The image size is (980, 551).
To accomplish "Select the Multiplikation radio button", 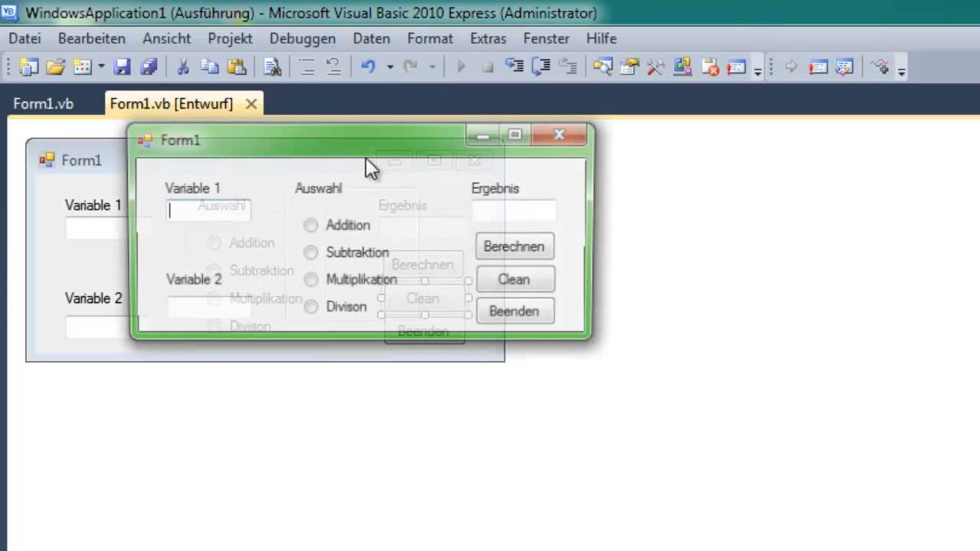I will tap(310, 279).
